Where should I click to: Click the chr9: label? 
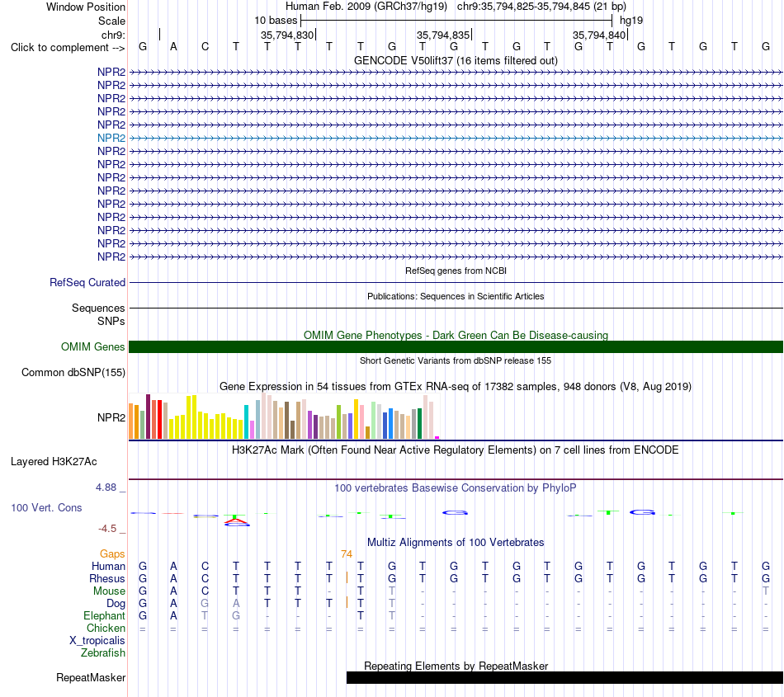pyautogui.click(x=113, y=35)
